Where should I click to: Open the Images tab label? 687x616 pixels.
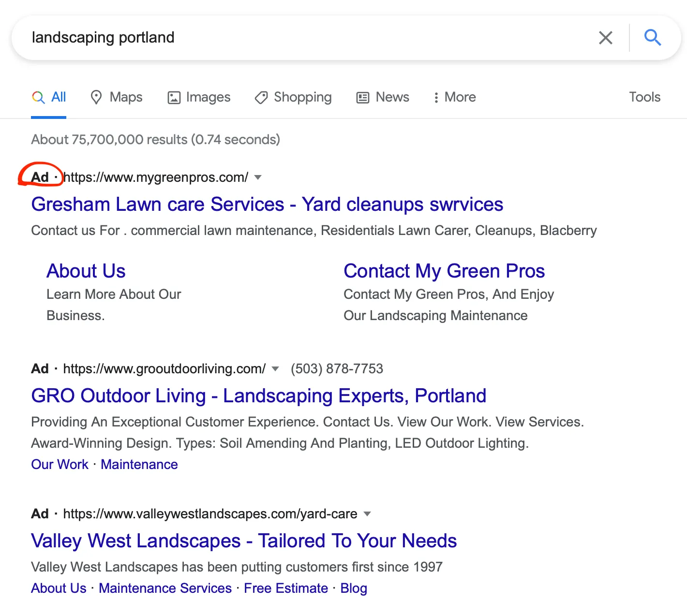click(x=208, y=97)
